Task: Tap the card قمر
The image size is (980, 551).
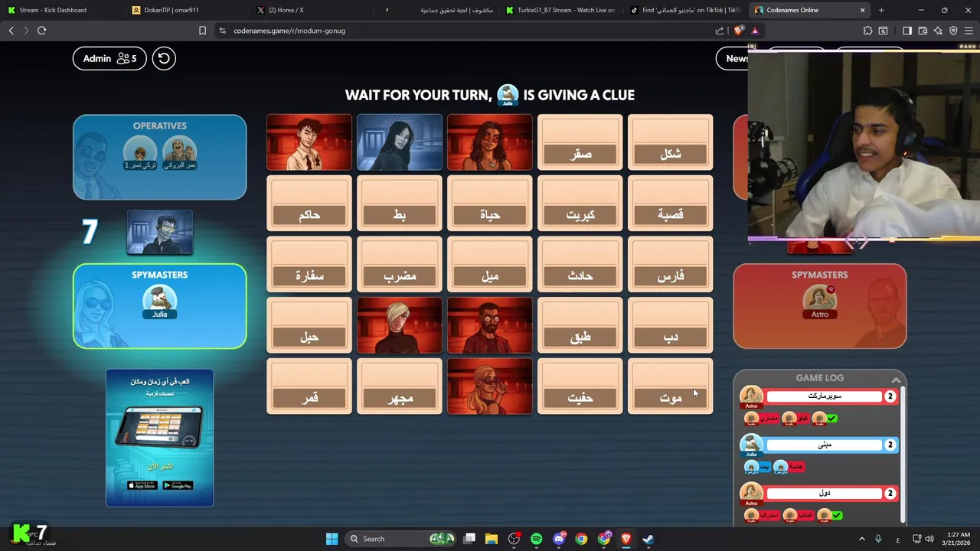Action: tap(309, 387)
